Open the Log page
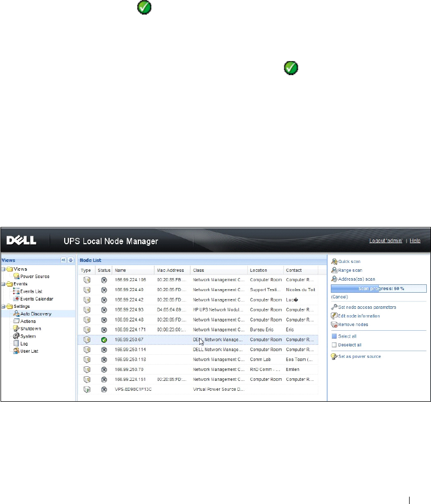Screen dimensions: 431x504 (x=24, y=344)
